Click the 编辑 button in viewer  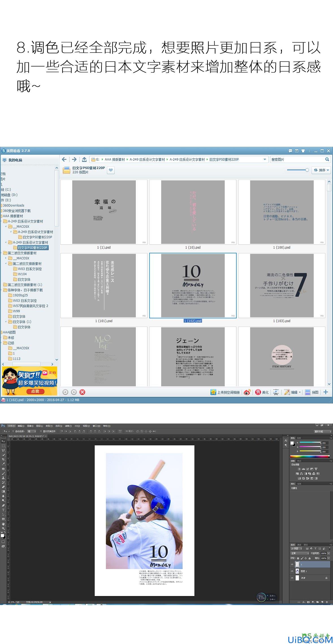coord(291,392)
